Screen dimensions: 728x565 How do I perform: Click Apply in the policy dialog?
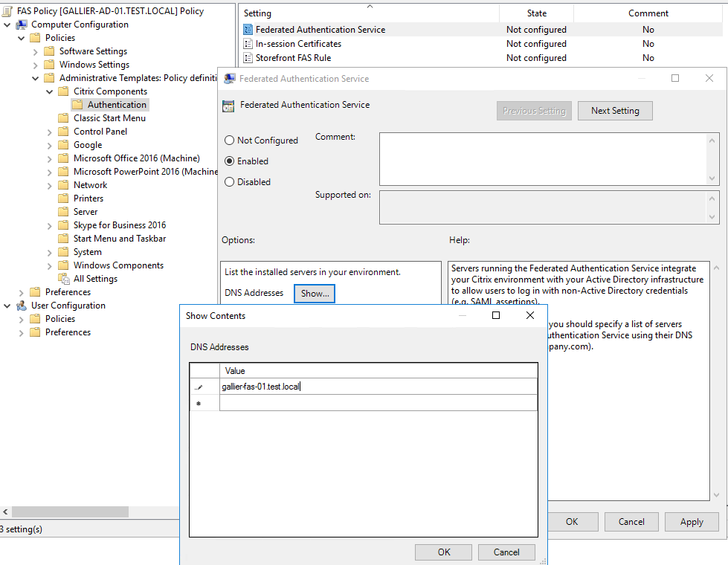tap(692, 522)
